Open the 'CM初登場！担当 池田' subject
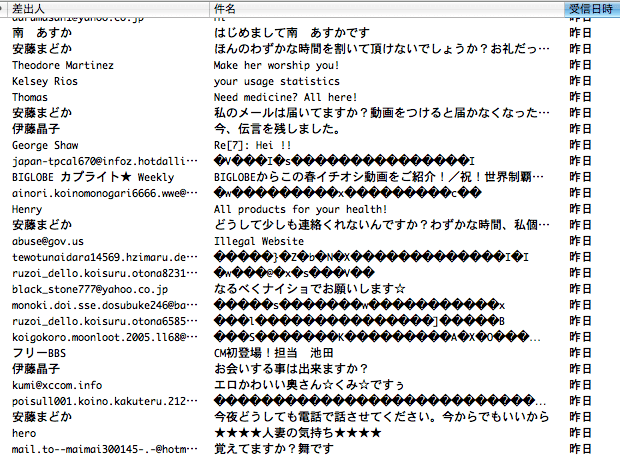 pos(271,353)
